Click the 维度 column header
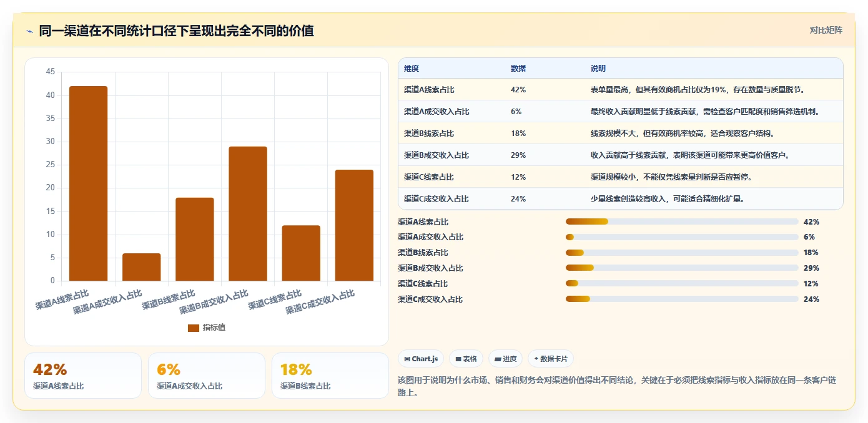Image resolution: width=868 pixels, height=423 pixels. coord(412,68)
